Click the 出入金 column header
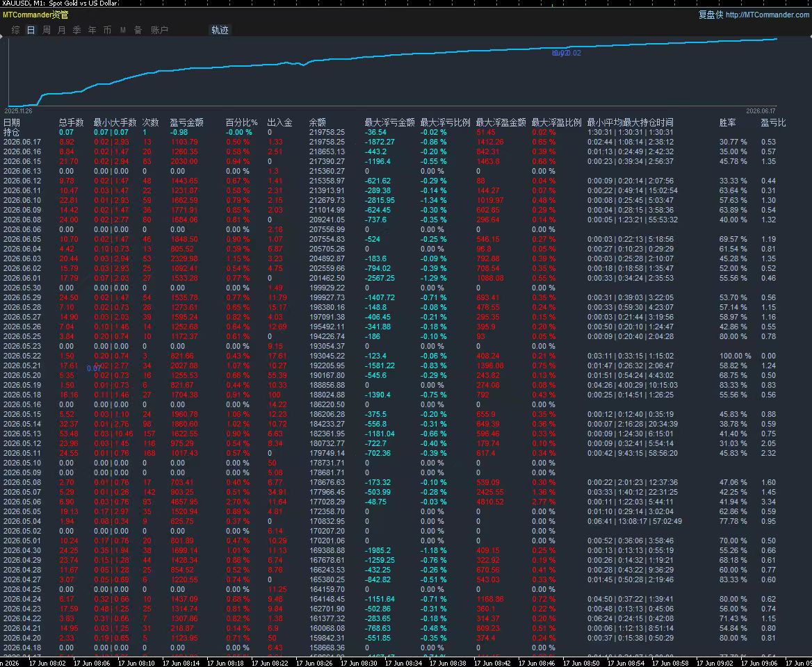This screenshot has height=667, width=812. [279, 123]
